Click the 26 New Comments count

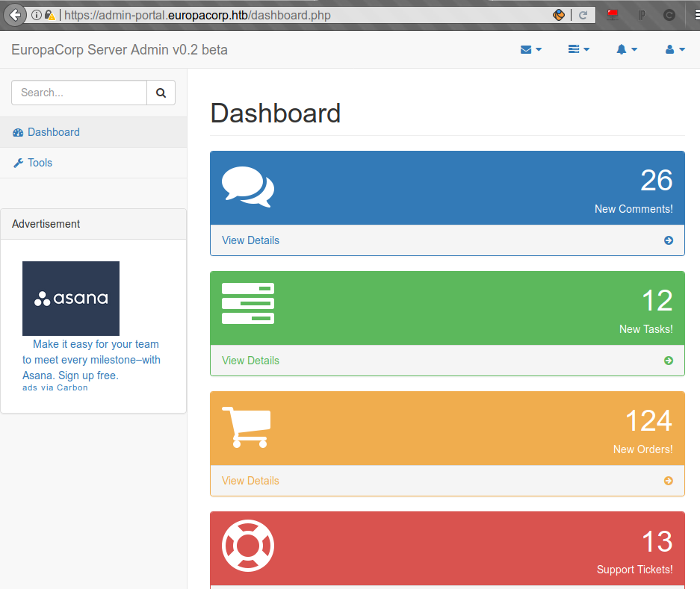coord(656,180)
